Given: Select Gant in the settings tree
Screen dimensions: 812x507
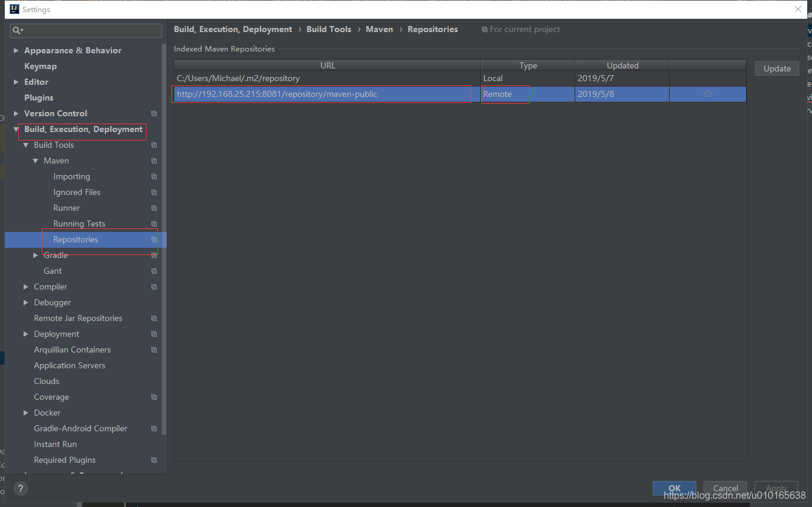Looking at the screenshot, I should coord(53,271).
